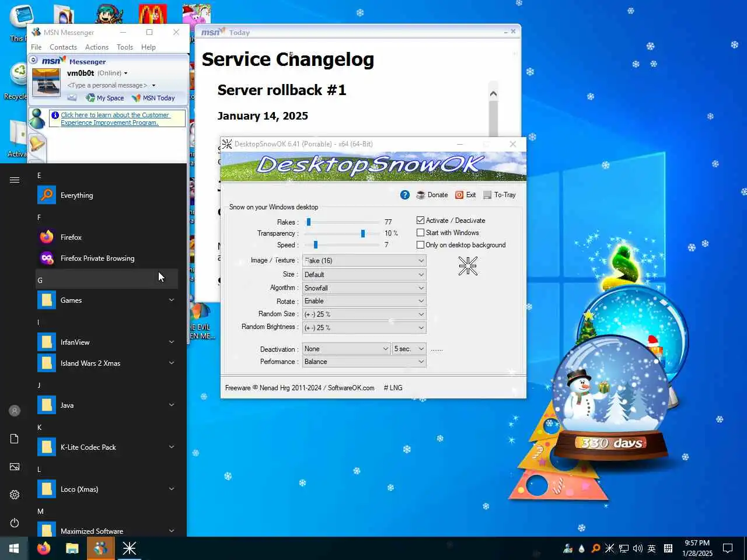The width and height of the screenshot is (747, 560).
Task: Click the Exit button in DesktopSnowOK
Action: (x=466, y=195)
